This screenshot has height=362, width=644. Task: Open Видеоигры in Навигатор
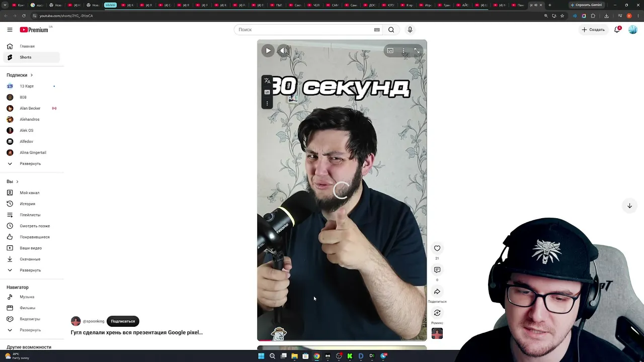click(31, 319)
